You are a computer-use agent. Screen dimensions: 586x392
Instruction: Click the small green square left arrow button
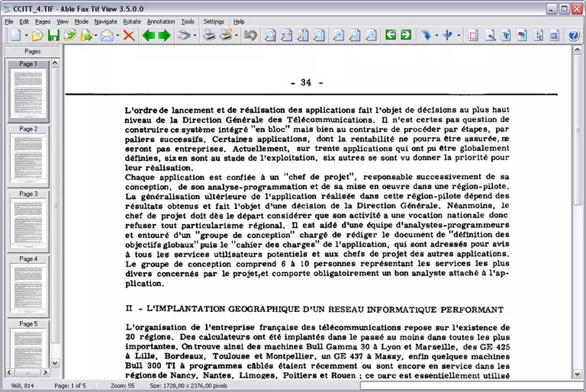(x=390, y=35)
